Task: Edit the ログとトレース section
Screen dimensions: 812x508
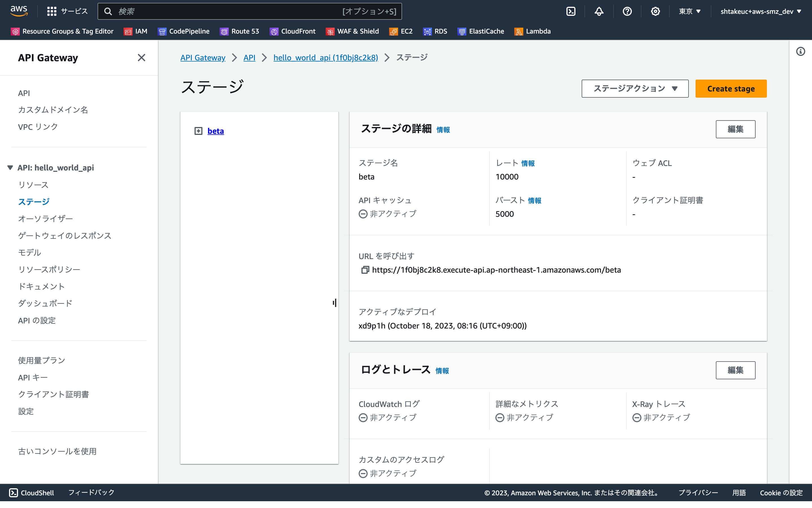Action: [x=736, y=370]
